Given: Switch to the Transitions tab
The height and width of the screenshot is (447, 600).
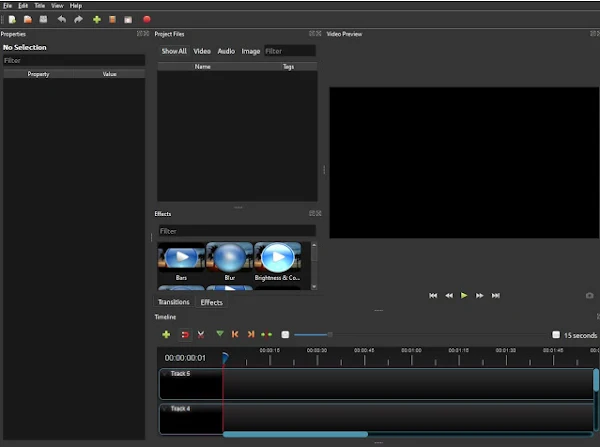Looking at the screenshot, I should [174, 302].
